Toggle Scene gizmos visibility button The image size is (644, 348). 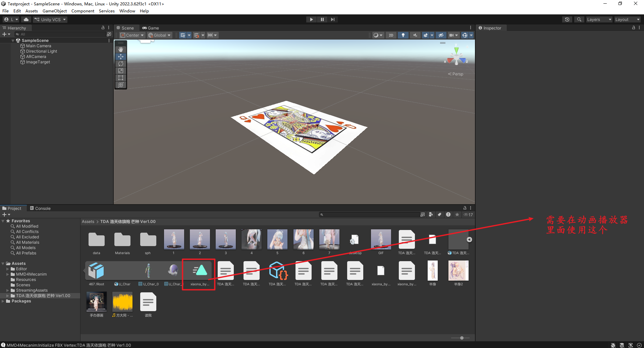[x=465, y=35]
